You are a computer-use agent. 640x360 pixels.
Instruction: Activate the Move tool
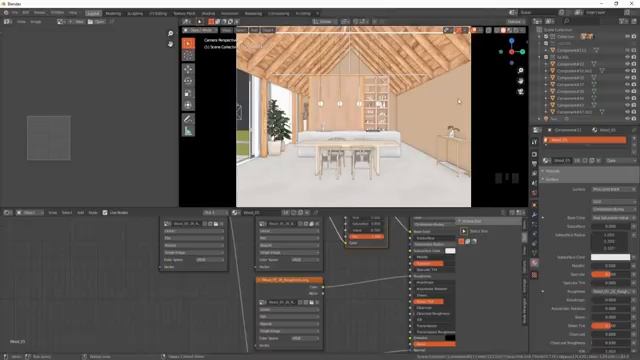188,69
